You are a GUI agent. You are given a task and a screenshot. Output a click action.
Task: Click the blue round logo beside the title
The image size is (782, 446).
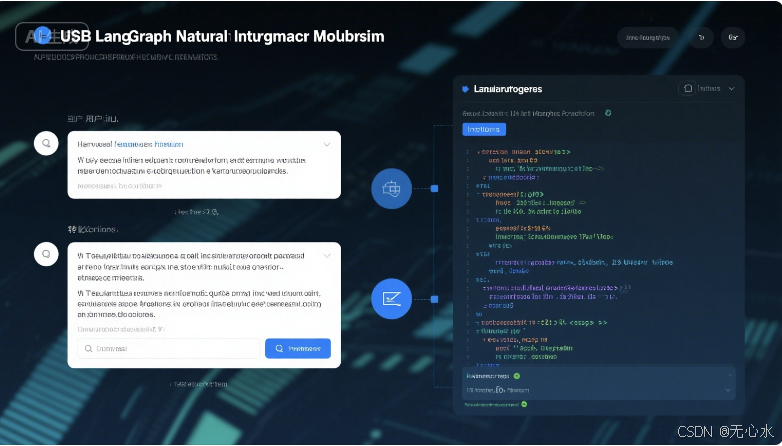point(43,35)
